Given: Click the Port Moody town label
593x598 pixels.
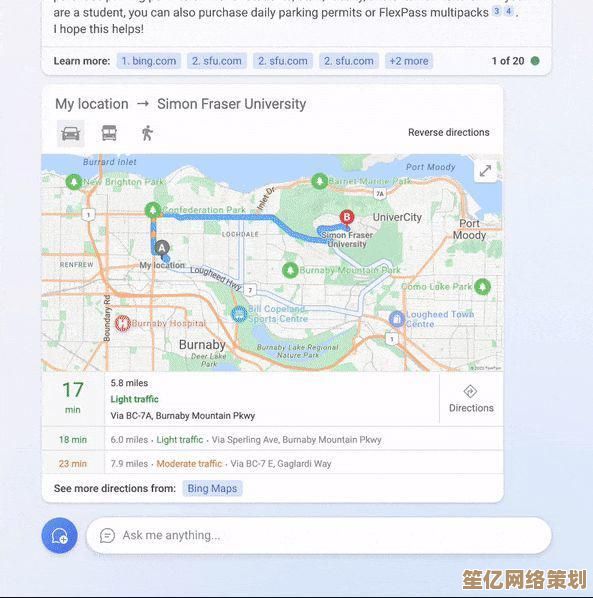Looking at the screenshot, I should tap(469, 229).
